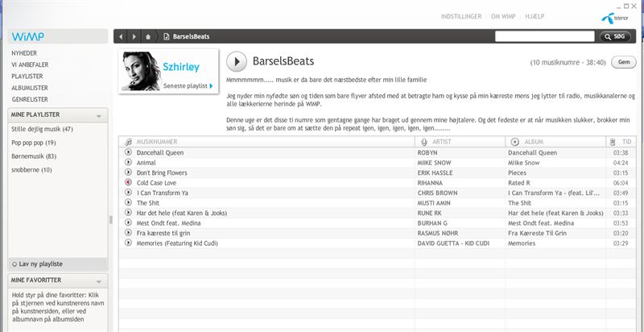Click play icon next to Dancehall Queen
The width and height of the screenshot is (644, 332).
coord(128,152)
